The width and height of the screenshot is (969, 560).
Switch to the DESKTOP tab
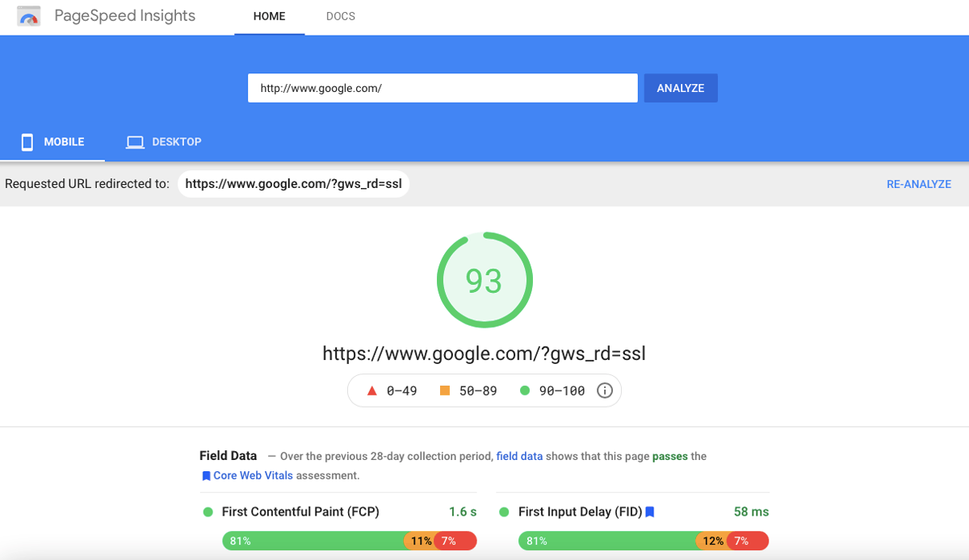(176, 141)
